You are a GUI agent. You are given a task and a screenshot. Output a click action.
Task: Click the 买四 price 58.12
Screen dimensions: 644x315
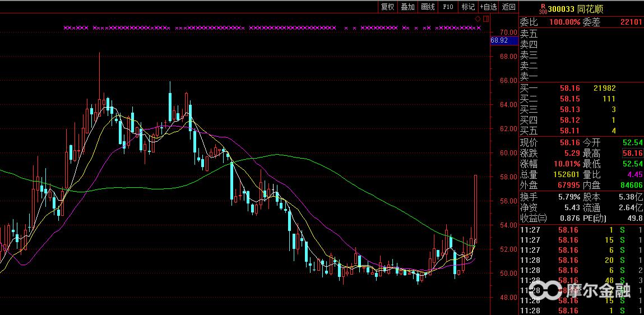pos(569,120)
